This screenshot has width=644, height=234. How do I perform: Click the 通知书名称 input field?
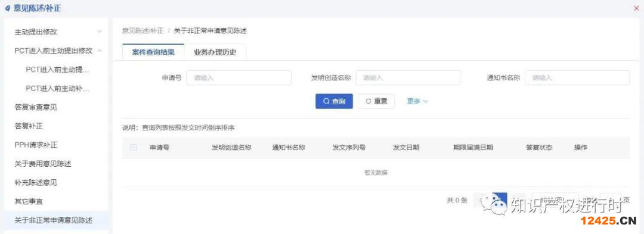pos(577,78)
